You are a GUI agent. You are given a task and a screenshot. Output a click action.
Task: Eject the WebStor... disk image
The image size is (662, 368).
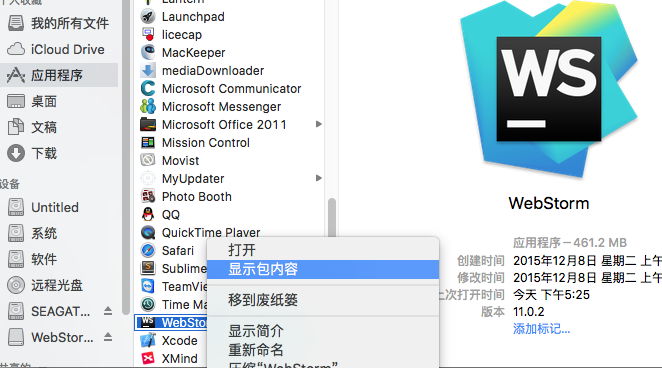108,337
